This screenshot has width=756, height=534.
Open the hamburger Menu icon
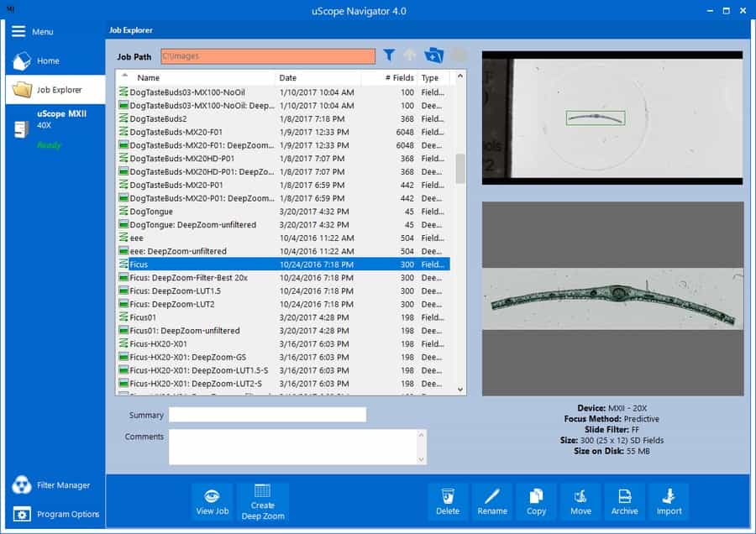18,31
